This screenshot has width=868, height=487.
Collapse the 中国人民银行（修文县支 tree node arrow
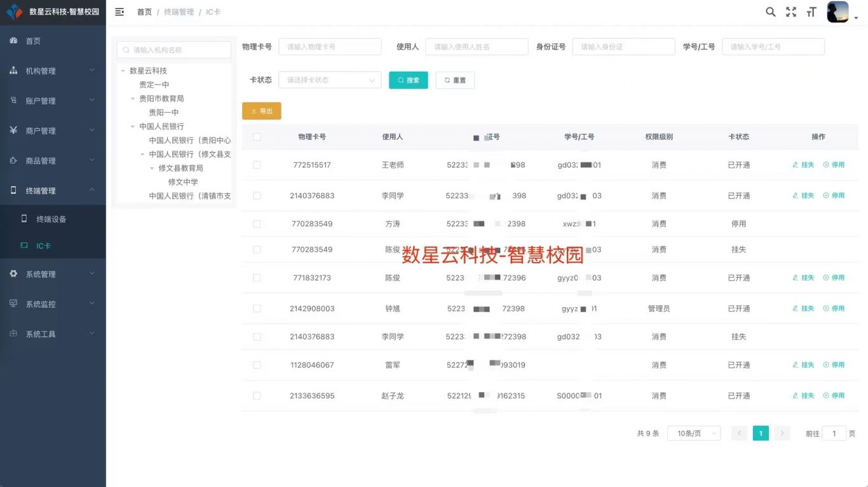coord(142,154)
